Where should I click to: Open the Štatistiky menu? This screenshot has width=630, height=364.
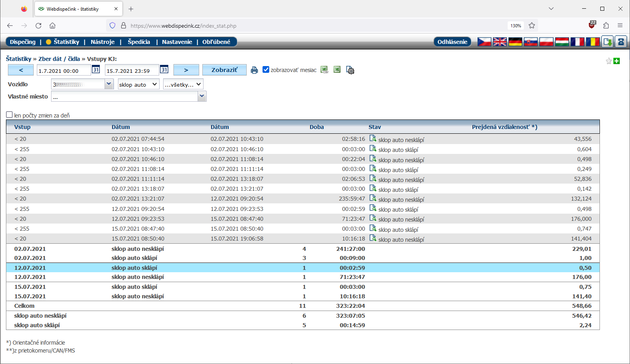click(x=66, y=42)
